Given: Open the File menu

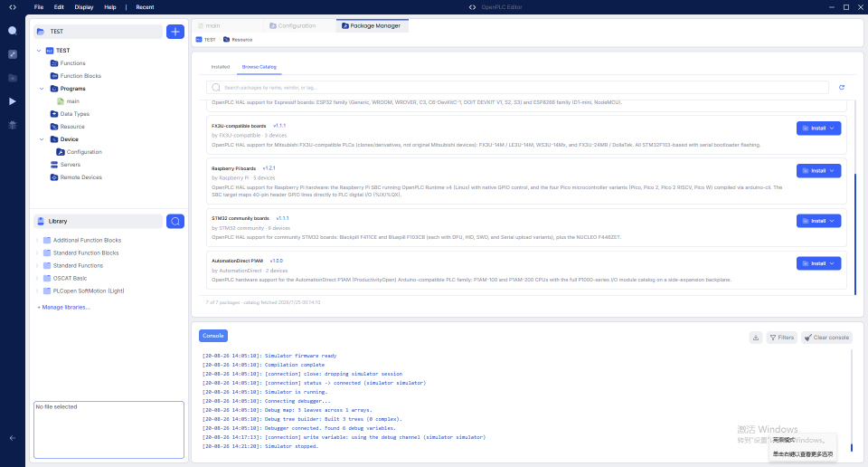Looking at the screenshot, I should pos(39,7).
